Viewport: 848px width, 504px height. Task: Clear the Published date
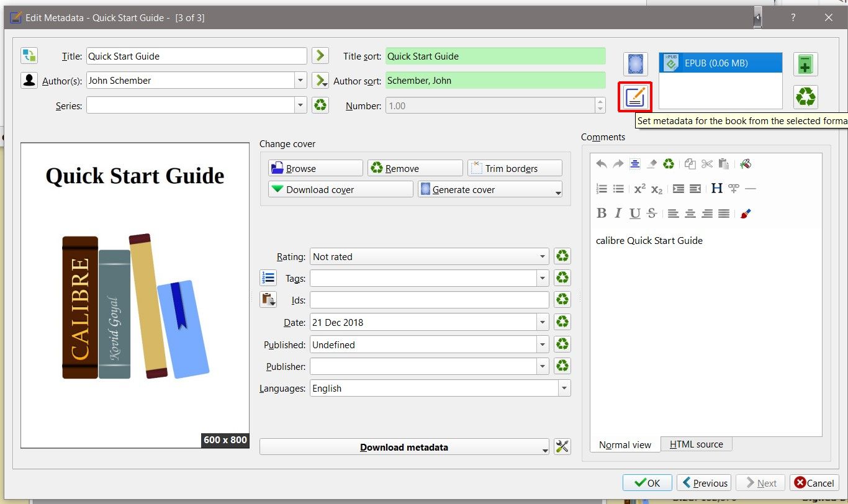[562, 344]
